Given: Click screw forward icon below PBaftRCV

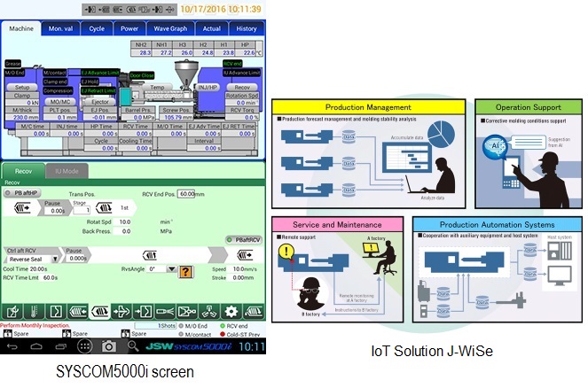Looking at the screenshot, I should (245, 255).
